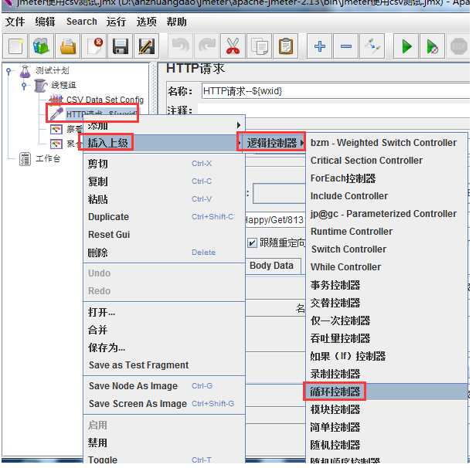
Task: Start the test with green play icon
Action: 406,46
